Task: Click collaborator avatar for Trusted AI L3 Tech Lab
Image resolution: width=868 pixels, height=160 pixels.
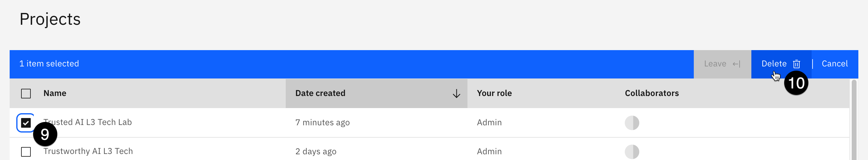Action: [x=632, y=123]
